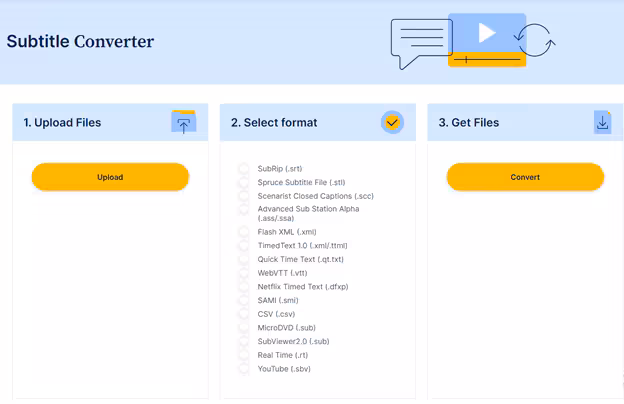624x404 pixels.
Task: Click the Subtitle Converter title
Action: pyautogui.click(x=80, y=41)
